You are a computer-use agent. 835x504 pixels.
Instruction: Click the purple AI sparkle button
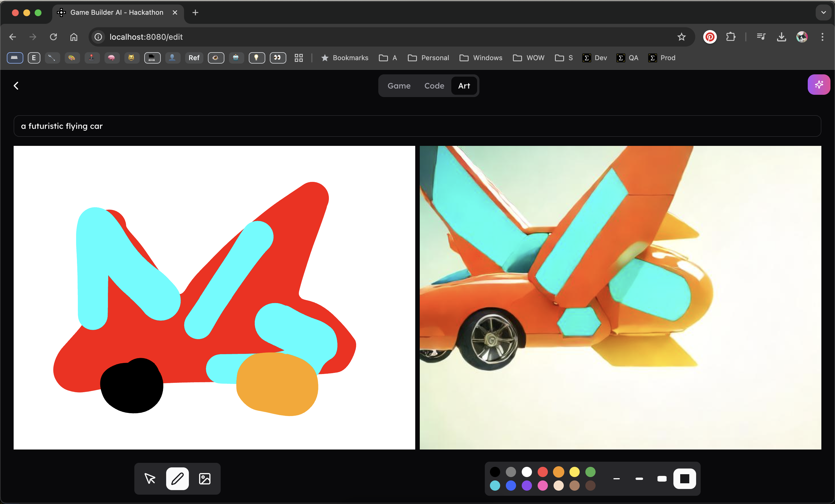click(x=819, y=85)
